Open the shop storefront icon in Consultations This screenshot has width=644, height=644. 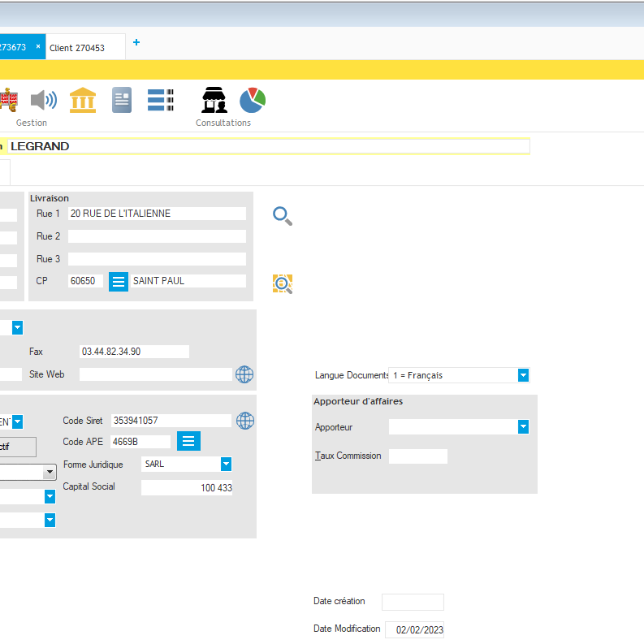214,100
